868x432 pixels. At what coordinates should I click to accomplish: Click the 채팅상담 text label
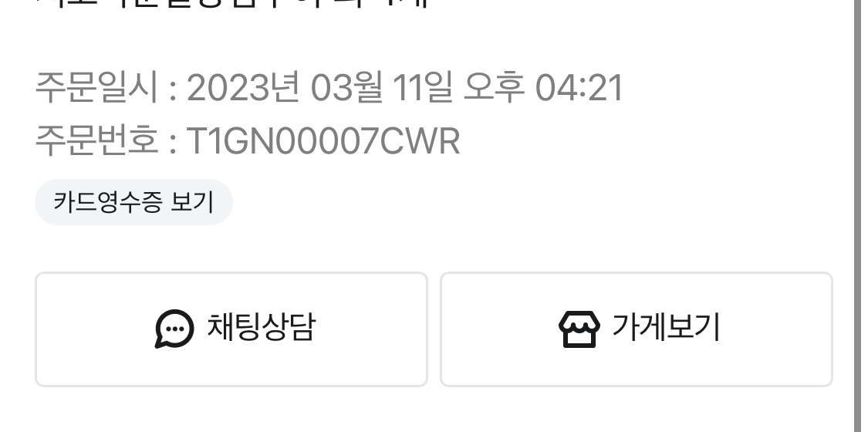coord(261,327)
